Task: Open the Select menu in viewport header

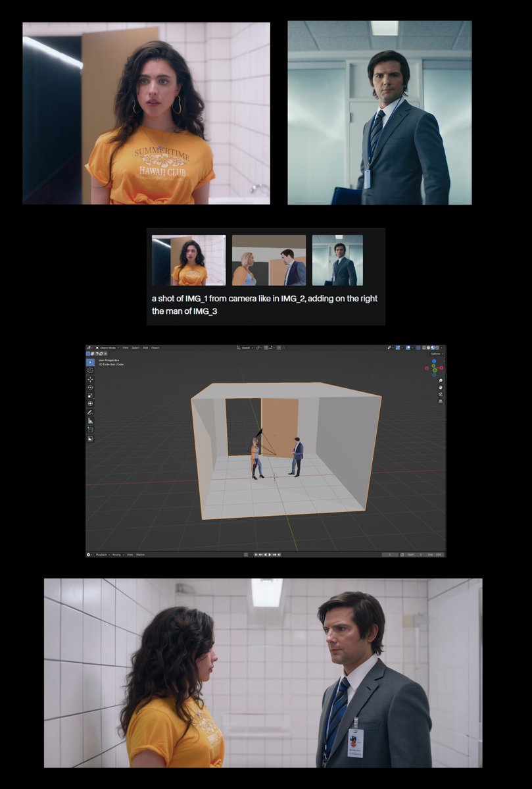Action: 135,347
